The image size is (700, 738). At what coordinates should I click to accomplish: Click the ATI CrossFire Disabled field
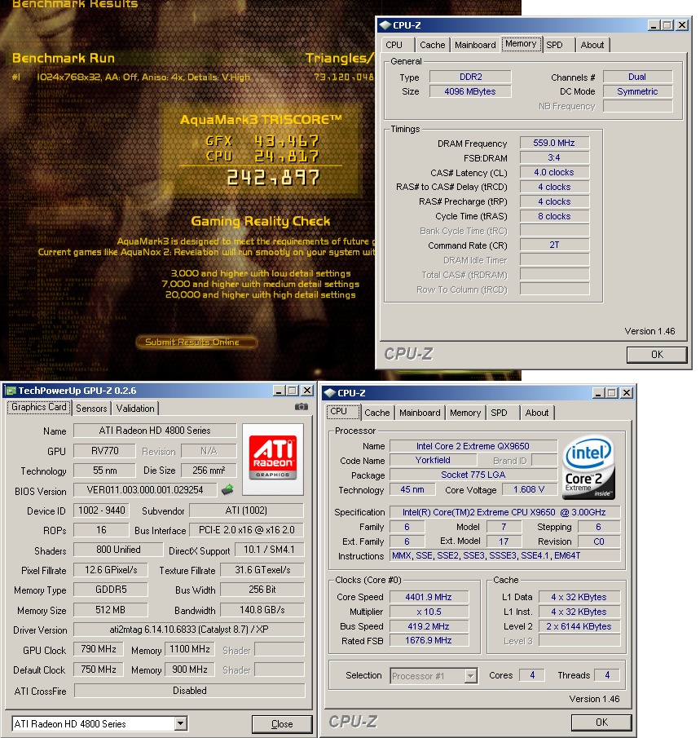(x=190, y=691)
